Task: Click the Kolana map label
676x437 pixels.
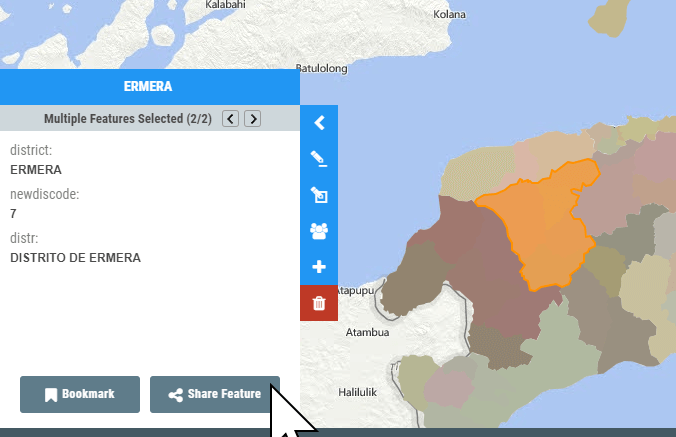Action: pyautogui.click(x=449, y=14)
